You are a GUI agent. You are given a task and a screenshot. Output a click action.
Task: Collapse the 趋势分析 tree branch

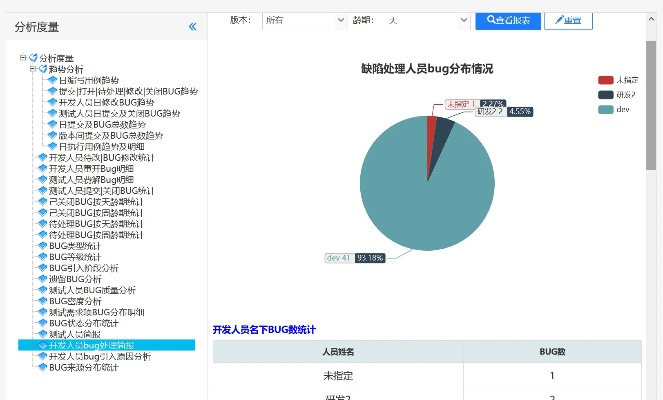tap(32, 69)
